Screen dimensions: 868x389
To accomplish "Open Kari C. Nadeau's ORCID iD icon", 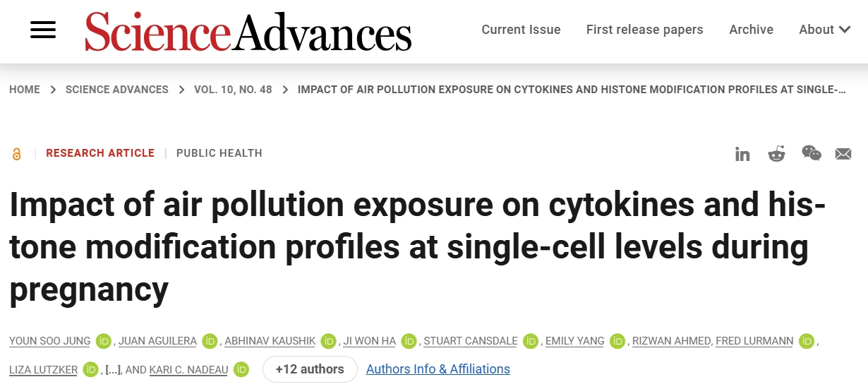I will coord(241,369).
